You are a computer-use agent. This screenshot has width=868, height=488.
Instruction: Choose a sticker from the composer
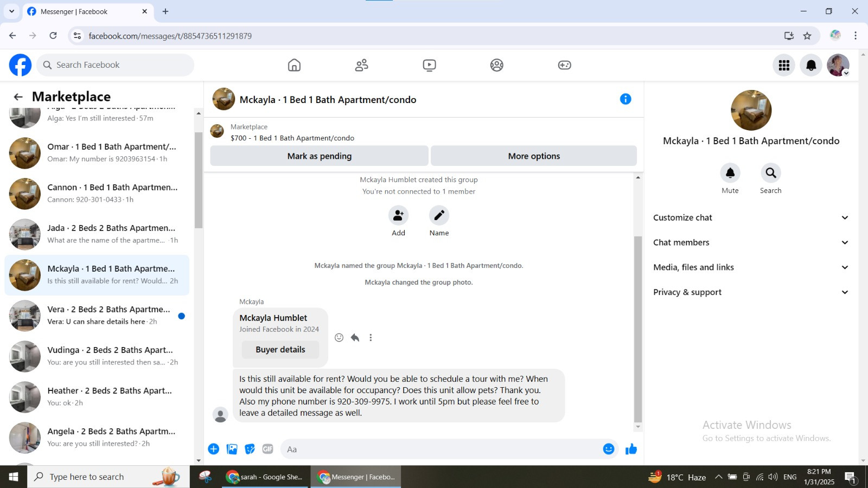tap(250, 449)
